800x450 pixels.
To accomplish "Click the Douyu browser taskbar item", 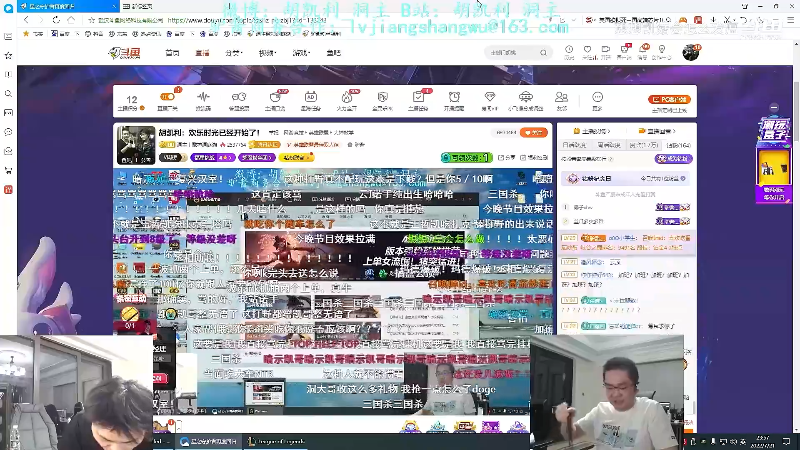I will point(209,441).
